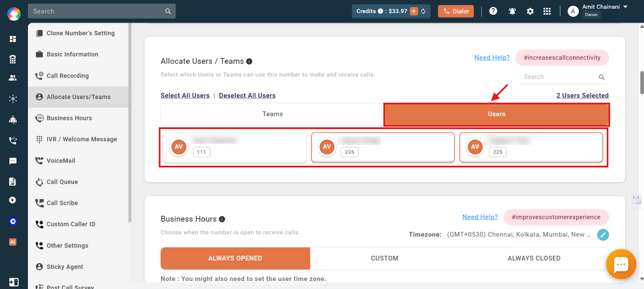The width and height of the screenshot is (644, 289).
Task: Click the reports document icon in left rail
Action: 13,182
